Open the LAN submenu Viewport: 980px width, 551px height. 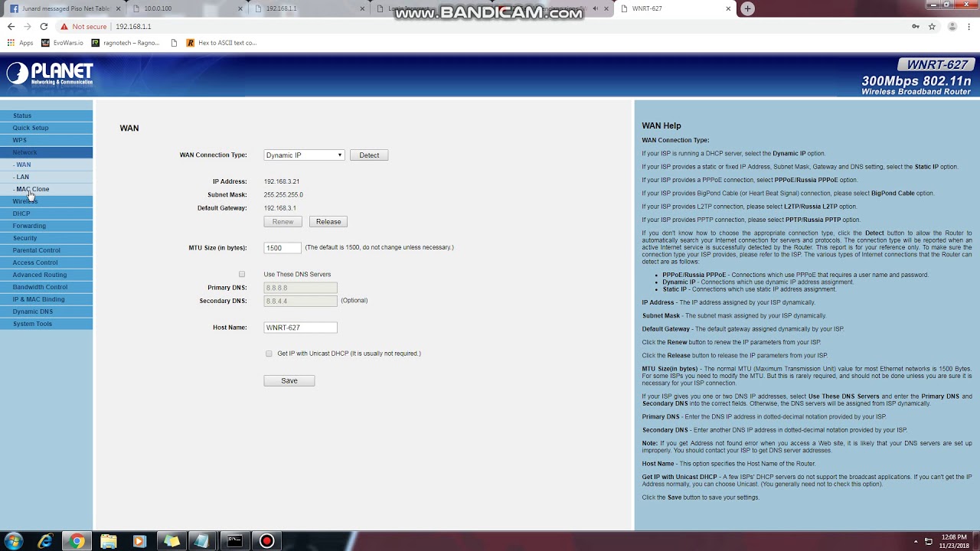(x=46, y=177)
